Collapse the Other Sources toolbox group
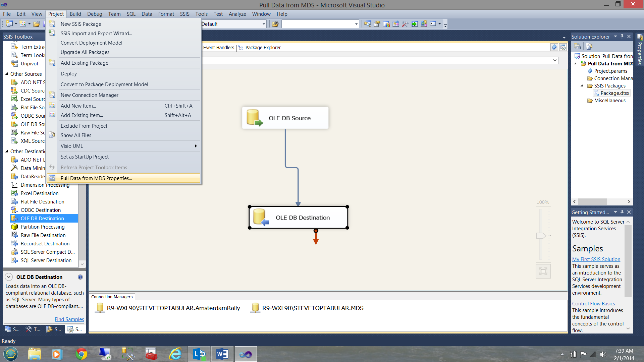The image size is (644, 362). pyautogui.click(x=7, y=74)
